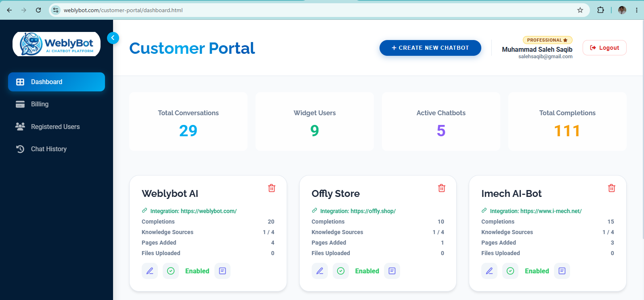This screenshot has width=644, height=300.
Task: Select the Widget Users stat card
Action: tap(315, 122)
